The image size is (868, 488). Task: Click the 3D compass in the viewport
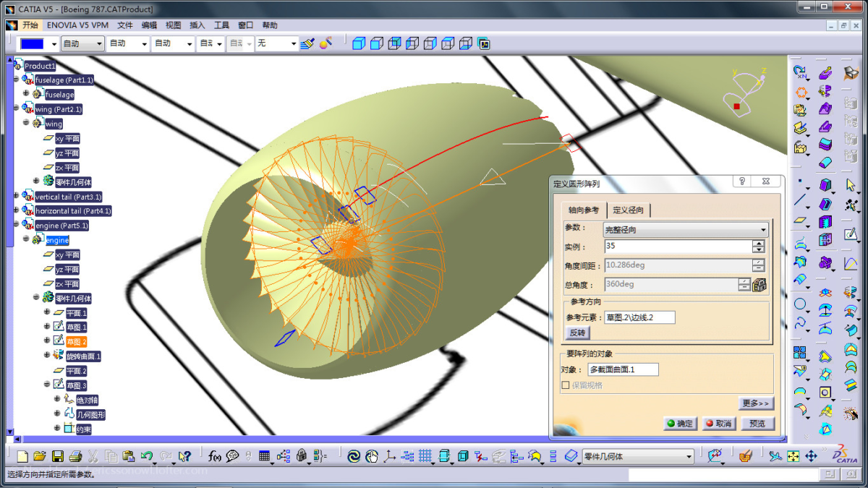745,93
